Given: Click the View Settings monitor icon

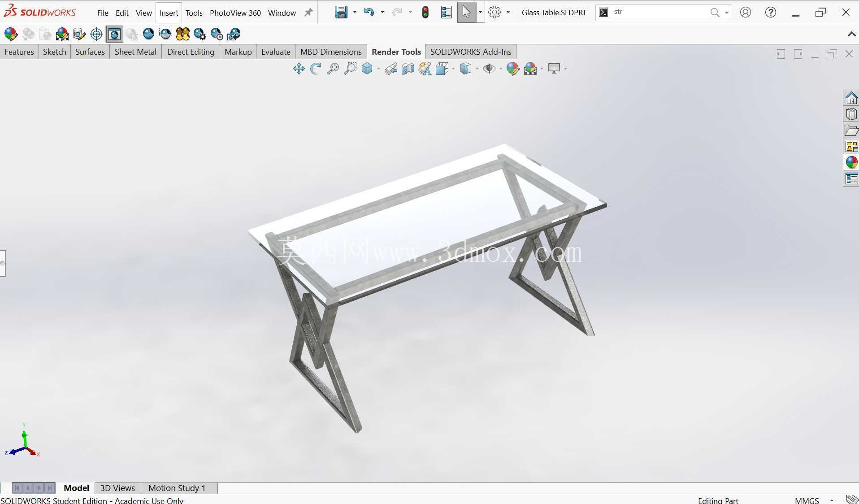Looking at the screenshot, I should (554, 69).
